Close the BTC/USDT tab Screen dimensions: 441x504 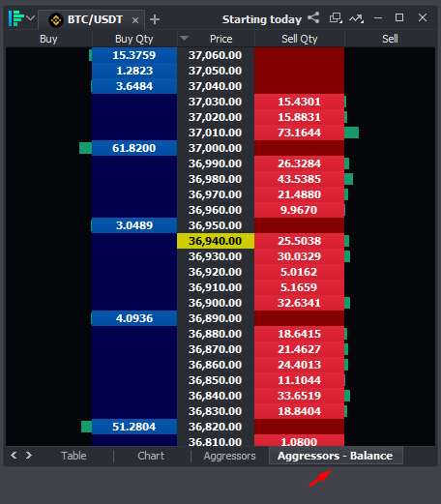135,20
